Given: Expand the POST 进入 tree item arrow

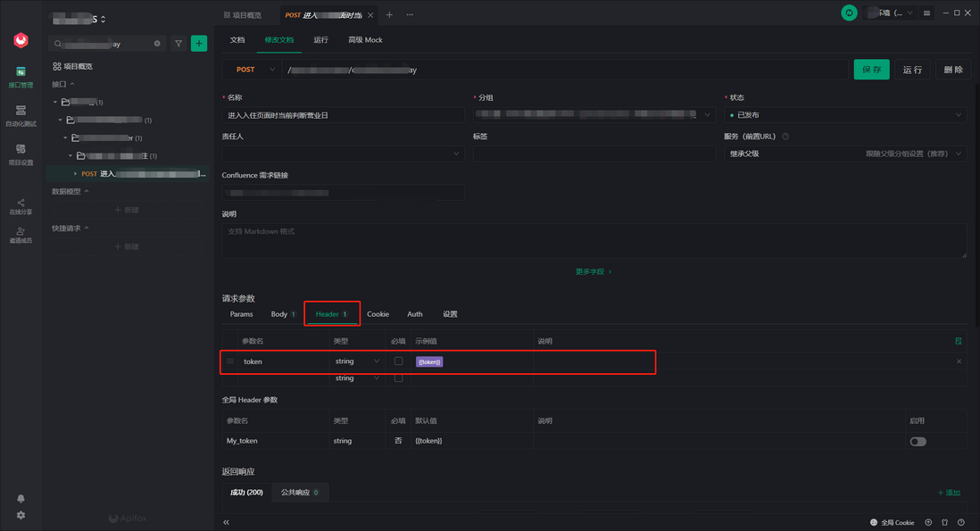Looking at the screenshot, I should (x=76, y=174).
